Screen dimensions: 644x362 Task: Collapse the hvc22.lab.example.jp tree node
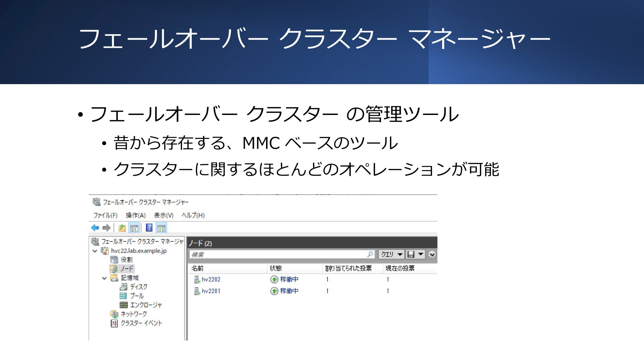coord(95,251)
